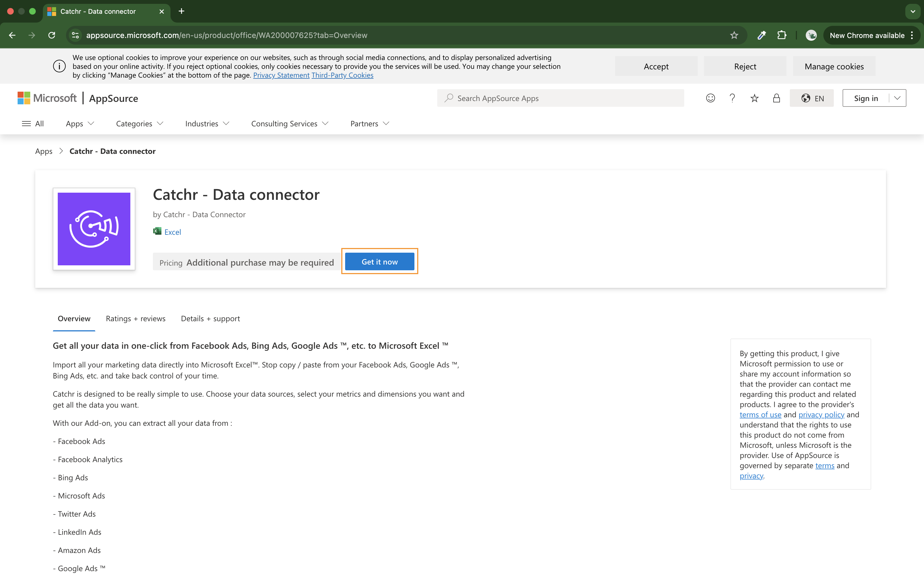The height and width of the screenshot is (578, 924).
Task: Open the Privacy Statement link
Action: [x=281, y=75]
